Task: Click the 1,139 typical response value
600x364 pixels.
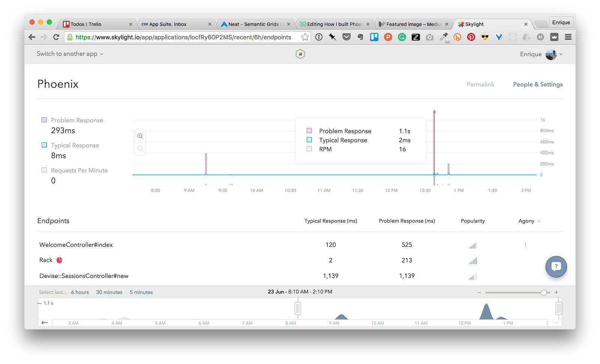Action: pyautogui.click(x=331, y=276)
